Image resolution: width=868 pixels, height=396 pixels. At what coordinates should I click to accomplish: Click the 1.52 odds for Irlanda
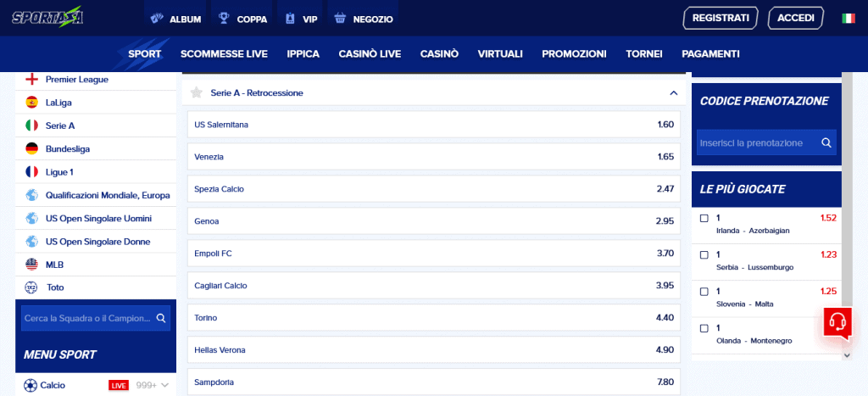click(828, 218)
